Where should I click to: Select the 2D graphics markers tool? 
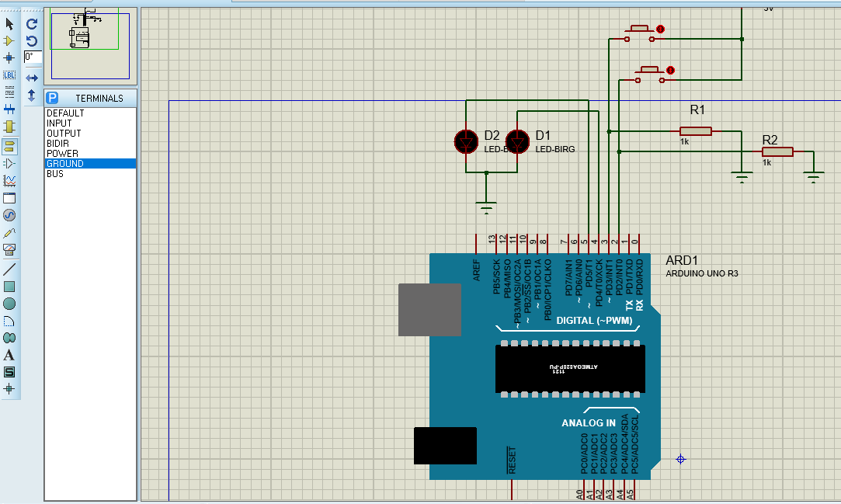(x=9, y=389)
